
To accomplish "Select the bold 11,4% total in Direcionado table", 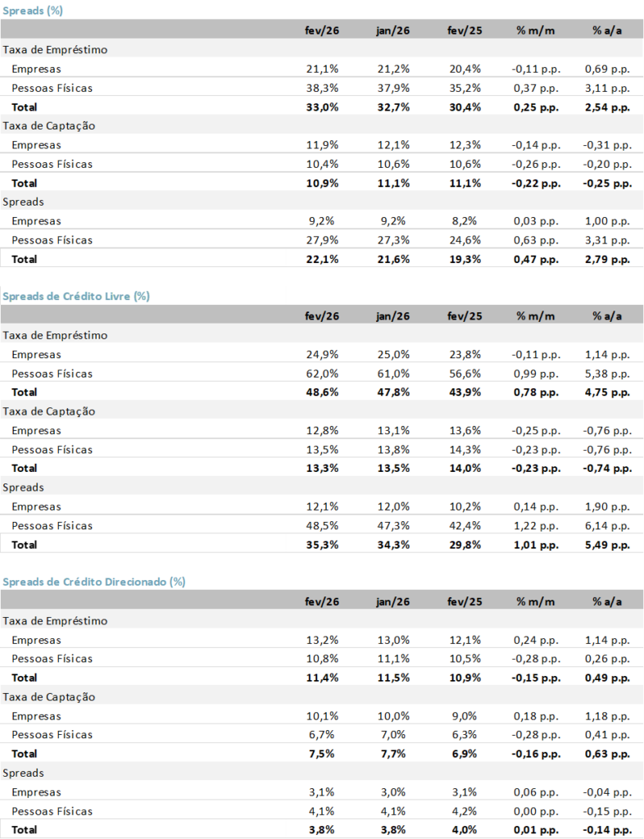I will tap(322, 678).
